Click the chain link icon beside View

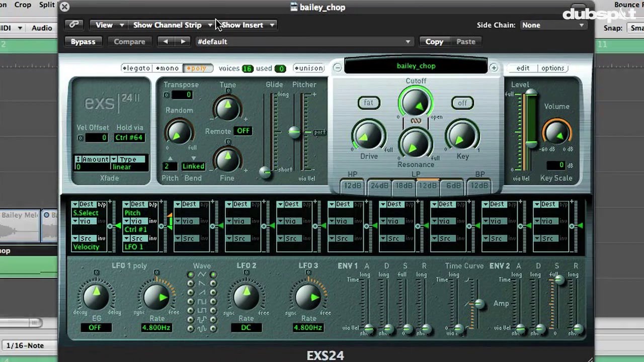click(x=74, y=25)
